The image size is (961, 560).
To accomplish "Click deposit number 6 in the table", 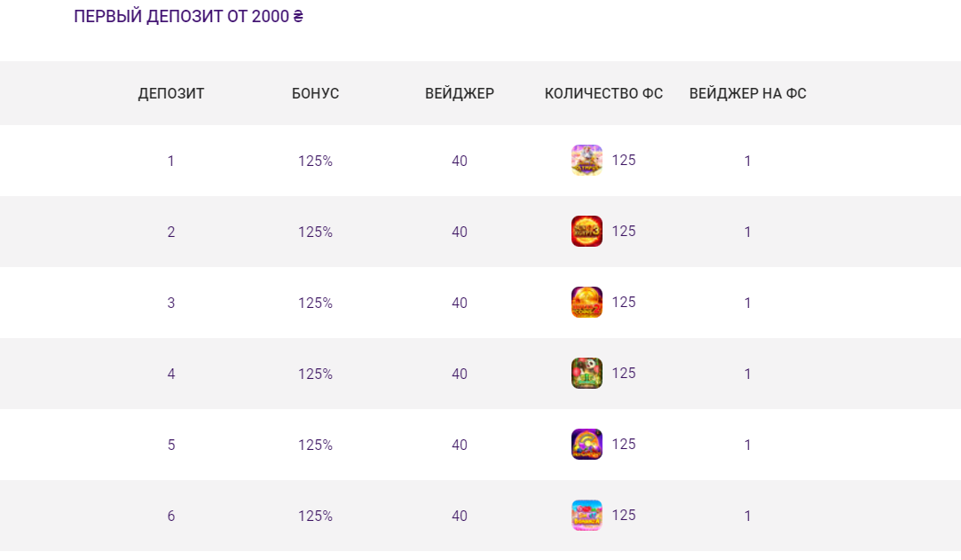I will (x=171, y=517).
